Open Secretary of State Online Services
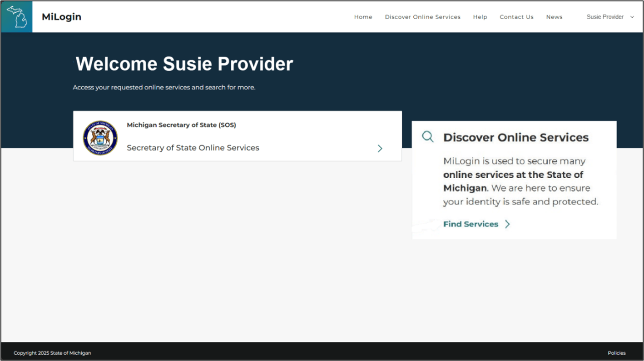644x361 pixels. [x=193, y=148]
